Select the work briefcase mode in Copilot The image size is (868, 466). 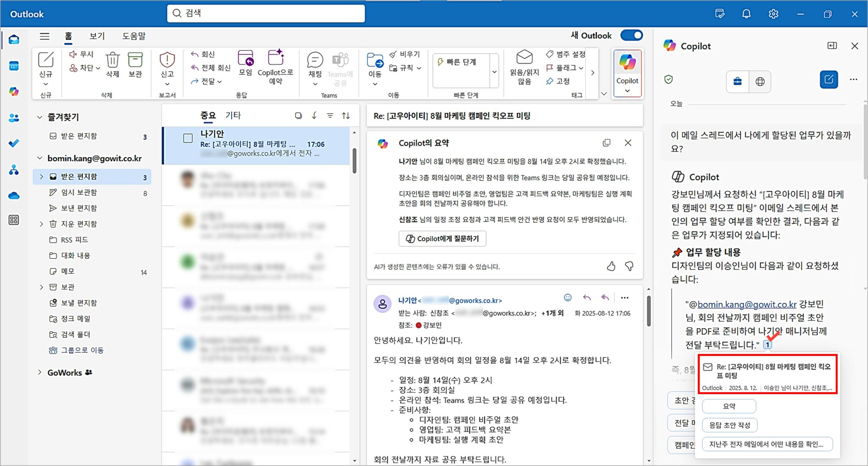(x=737, y=81)
